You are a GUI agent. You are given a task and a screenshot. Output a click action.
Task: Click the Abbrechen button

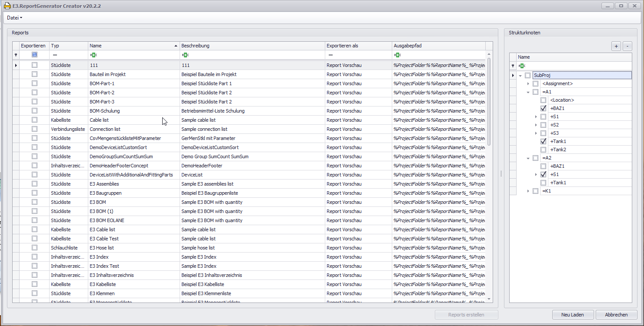coord(616,314)
